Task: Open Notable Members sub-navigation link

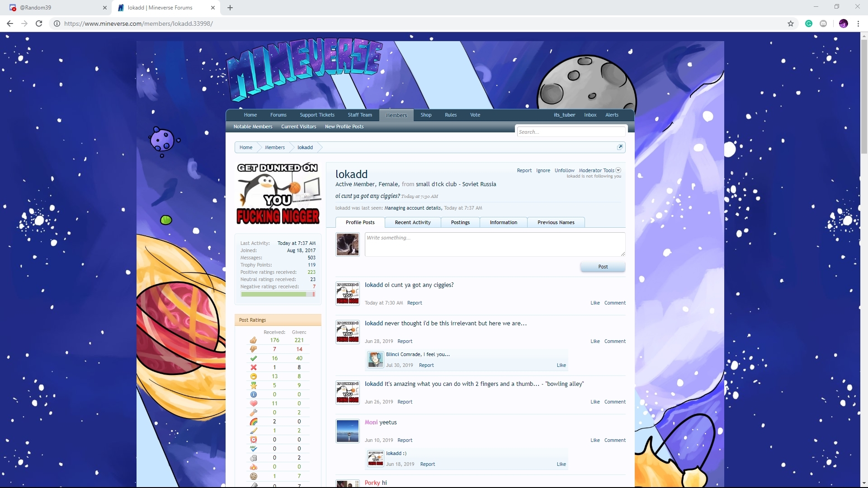Action: coord(253,127)
